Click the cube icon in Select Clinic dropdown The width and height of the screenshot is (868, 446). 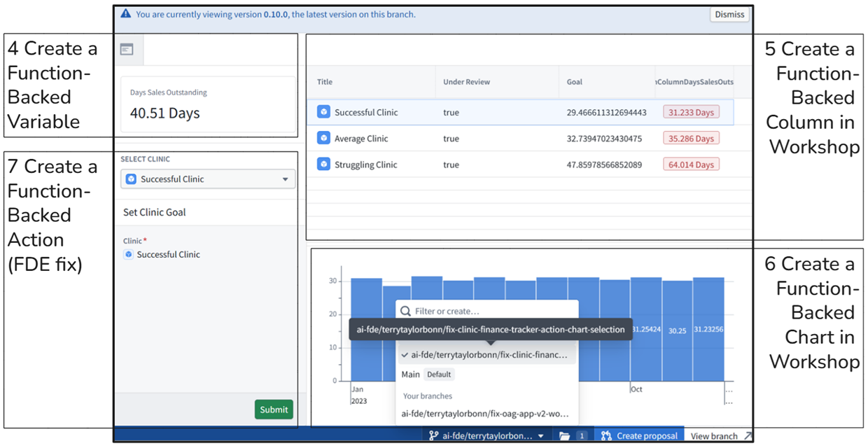(131, 179)
